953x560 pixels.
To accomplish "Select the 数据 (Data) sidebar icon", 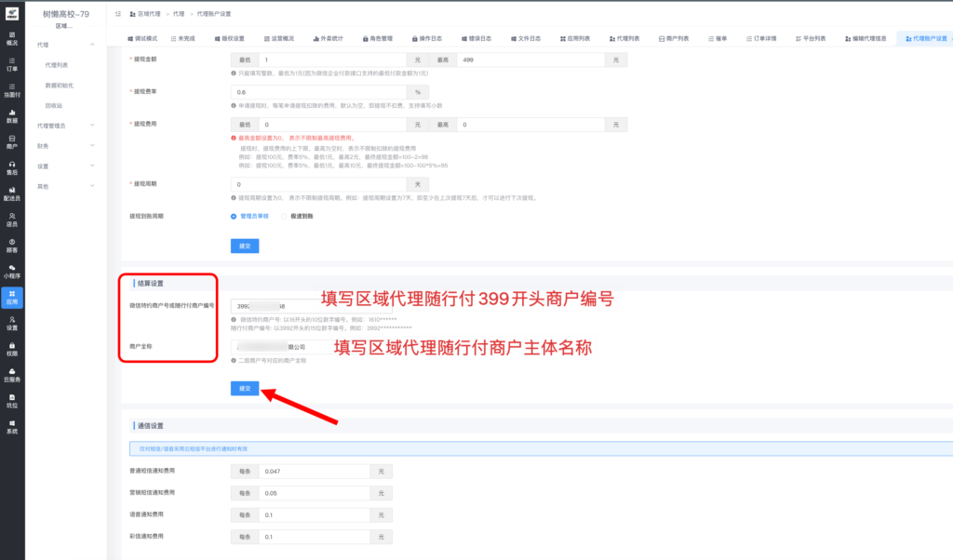I will pyautogui.click(x=14, y=114).
